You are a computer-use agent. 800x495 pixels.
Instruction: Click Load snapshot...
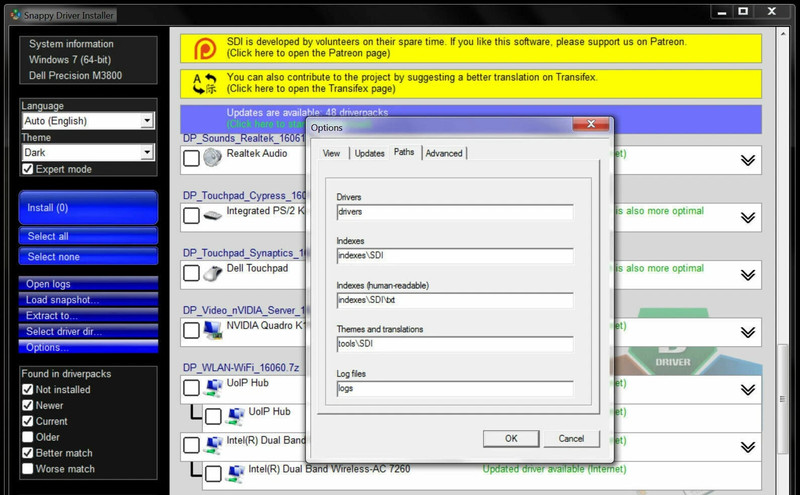(x=88, y=300)
